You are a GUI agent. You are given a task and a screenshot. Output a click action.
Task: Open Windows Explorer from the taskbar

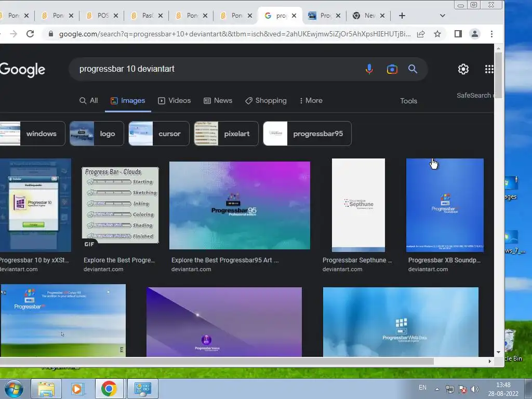pyautogui.click(x=46, y=389)
